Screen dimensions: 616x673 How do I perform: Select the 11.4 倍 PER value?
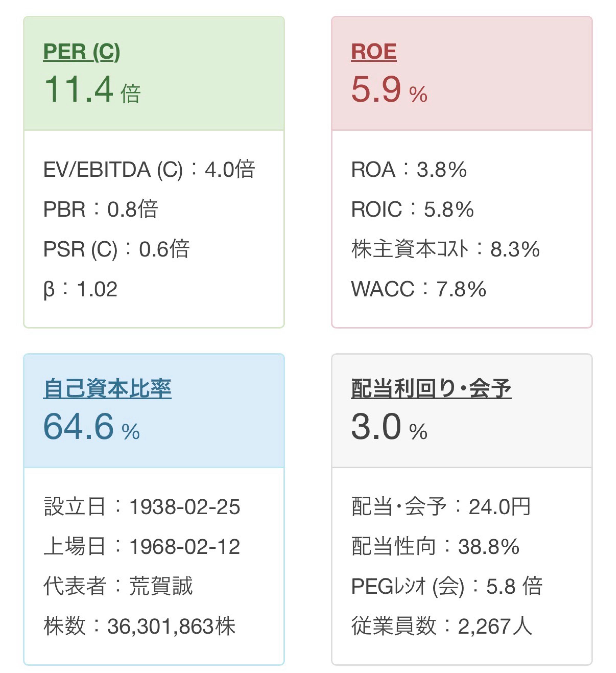click(92, 90)
